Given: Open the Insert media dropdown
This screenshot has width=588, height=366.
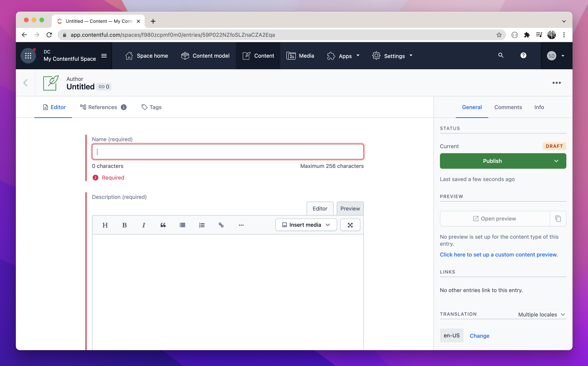Looking at the screenshot, I should (306, 225).
